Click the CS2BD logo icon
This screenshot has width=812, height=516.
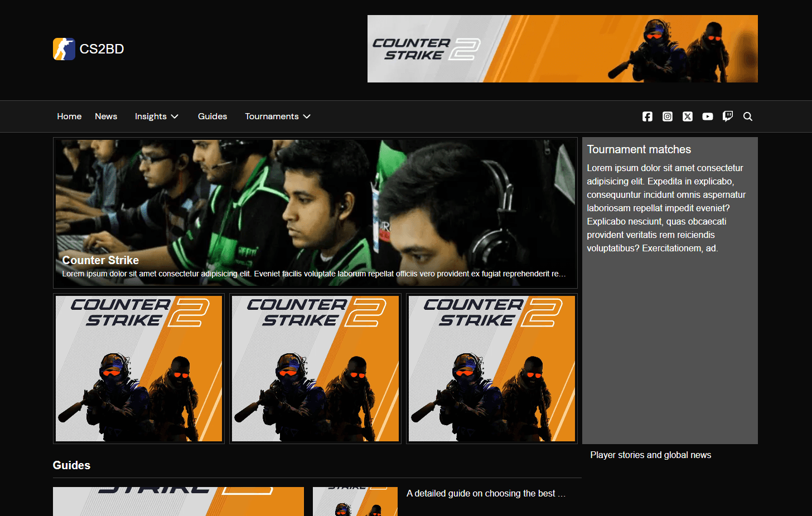coord(64,49)
